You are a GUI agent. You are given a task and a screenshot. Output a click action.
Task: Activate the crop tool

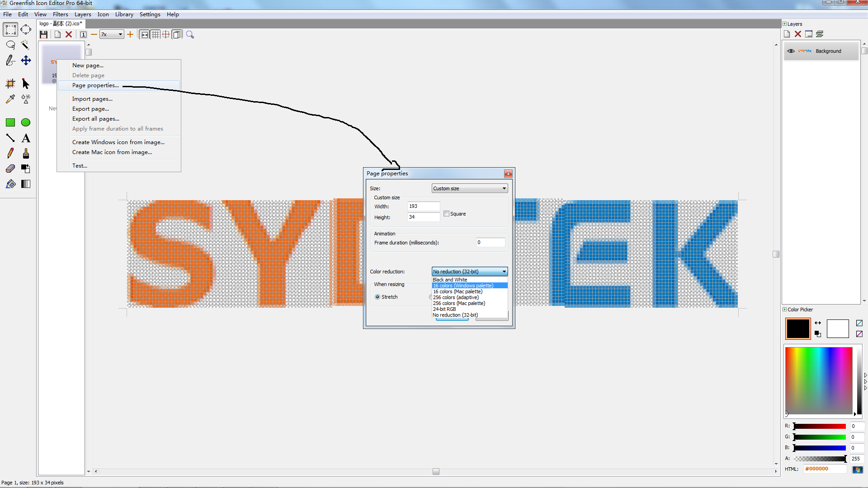click(x=10, y=84)
